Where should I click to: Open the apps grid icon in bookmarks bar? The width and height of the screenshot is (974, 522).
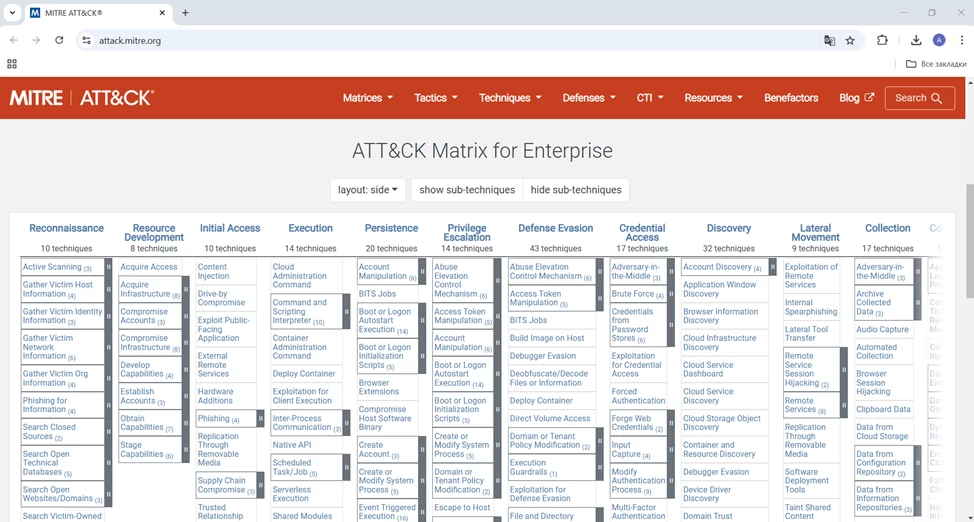point(12,64)
